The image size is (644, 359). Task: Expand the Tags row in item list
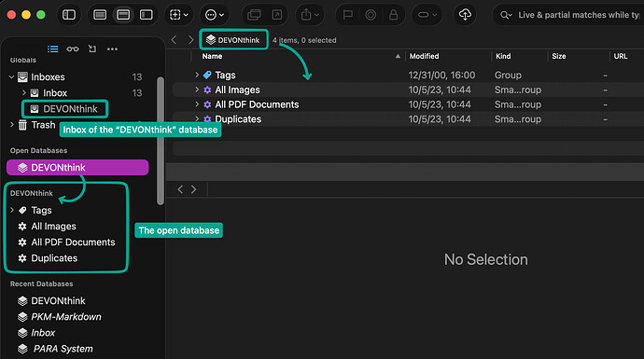pos(197,75)
